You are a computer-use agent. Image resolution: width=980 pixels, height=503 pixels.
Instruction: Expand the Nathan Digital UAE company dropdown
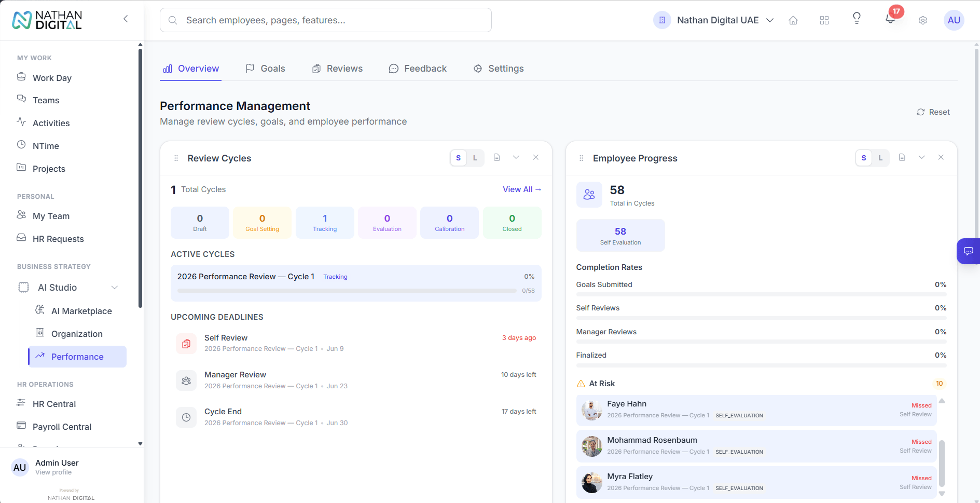pos(714,20)
